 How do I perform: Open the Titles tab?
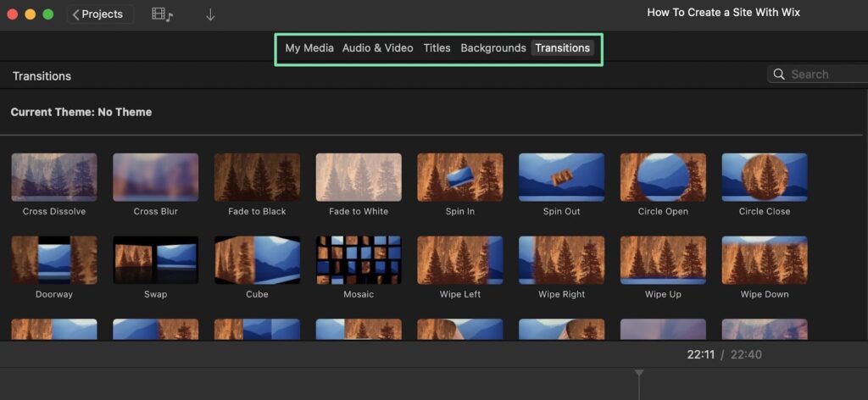click(x=437, y=48)
